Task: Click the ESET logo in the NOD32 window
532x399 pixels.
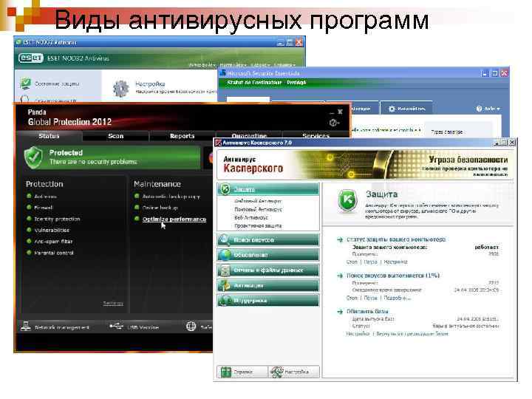Action: 31,58
